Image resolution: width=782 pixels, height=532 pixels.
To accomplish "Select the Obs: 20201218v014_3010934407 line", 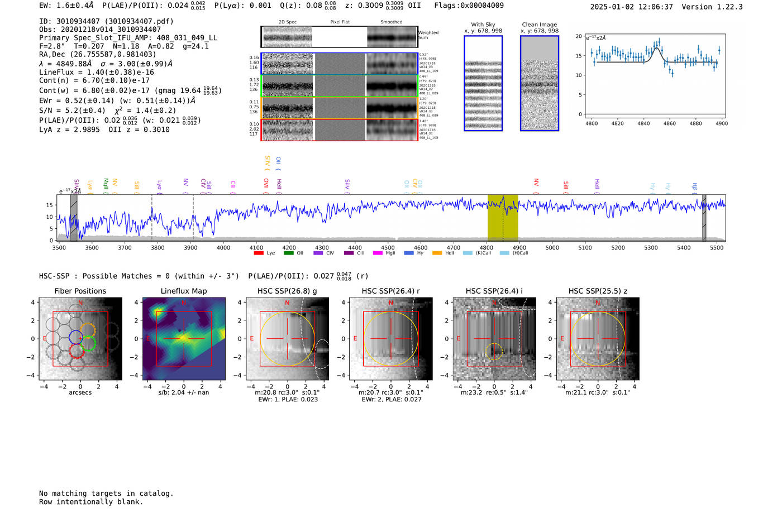I will [100, 30].
